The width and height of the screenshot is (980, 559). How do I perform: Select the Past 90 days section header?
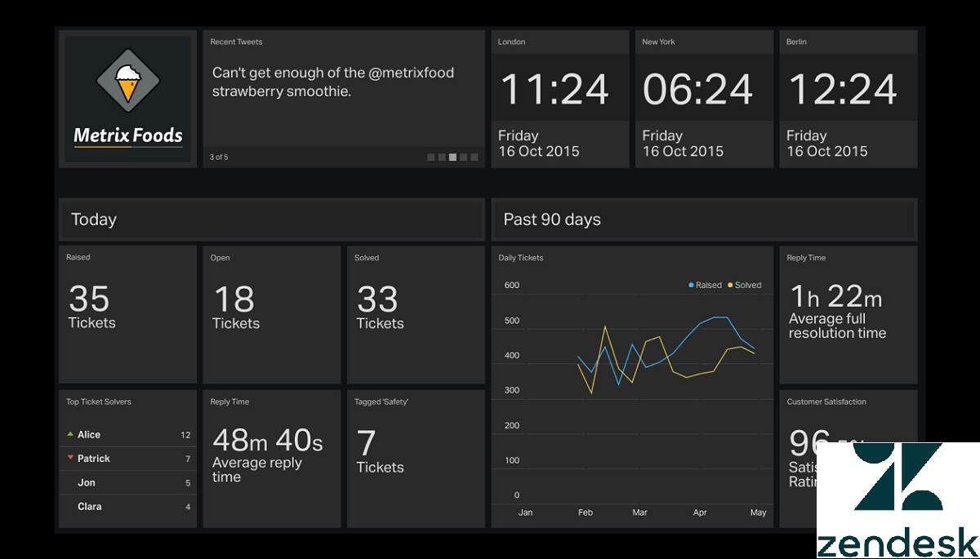pos(704,220)
